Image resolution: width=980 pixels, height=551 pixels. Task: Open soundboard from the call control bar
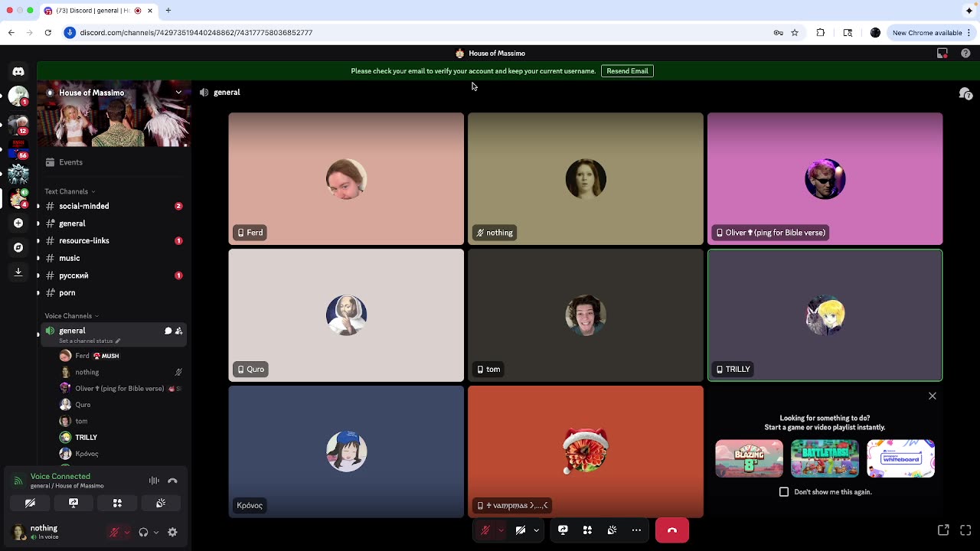coord(612,530)
